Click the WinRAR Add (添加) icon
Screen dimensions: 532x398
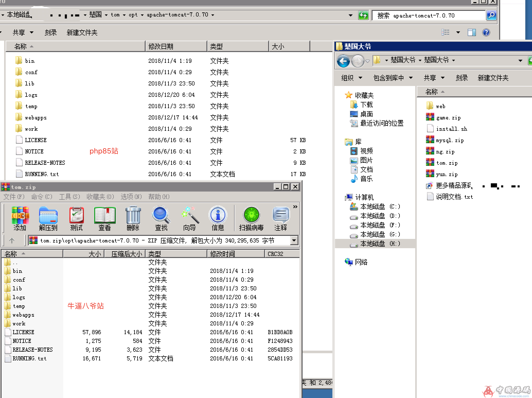pyautogui.click(x=20, y=218)
